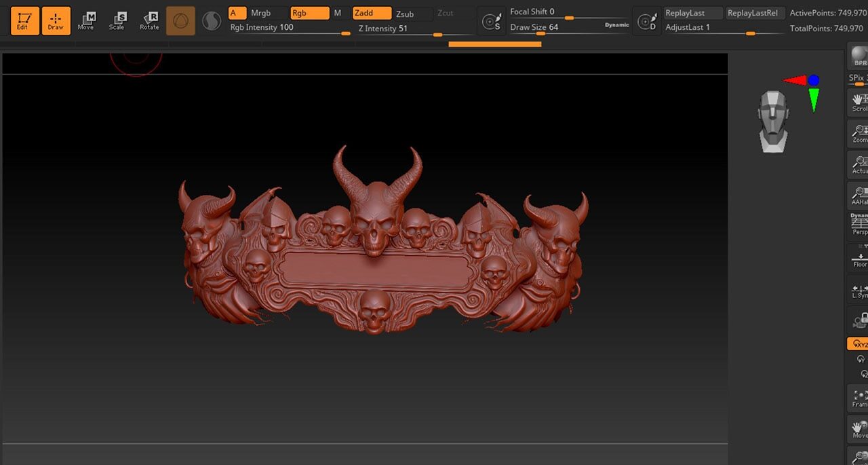Click the Frame view icon
The image size is (868, 465).
click(x=858, y=397)
